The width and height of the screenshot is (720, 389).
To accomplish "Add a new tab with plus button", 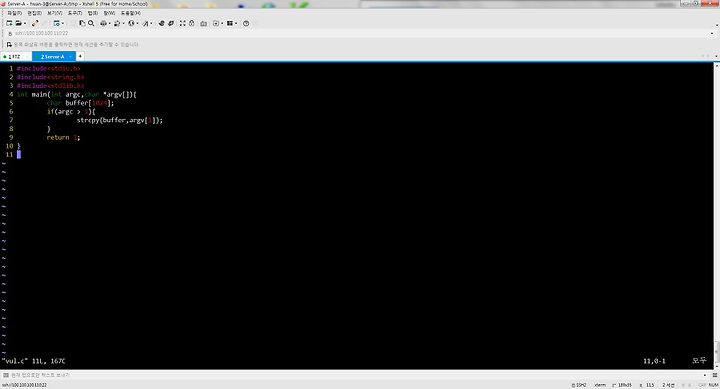I will tap(80, 56).
